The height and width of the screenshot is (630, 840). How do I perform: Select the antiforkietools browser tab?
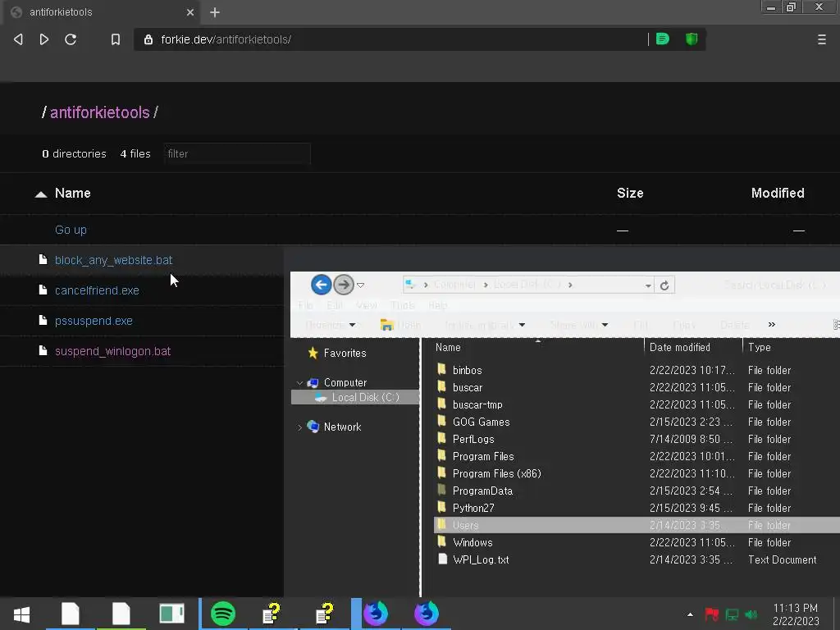point(100,12)
